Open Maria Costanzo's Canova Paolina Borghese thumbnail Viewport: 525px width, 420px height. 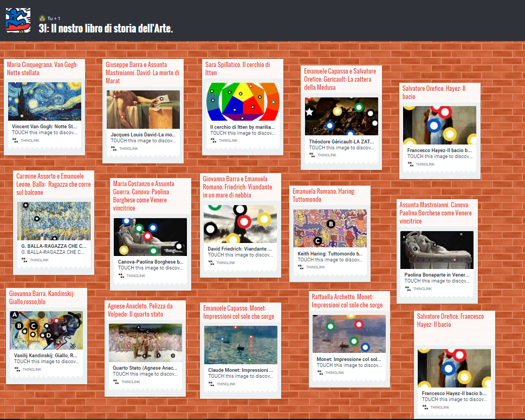pos(150,237)
